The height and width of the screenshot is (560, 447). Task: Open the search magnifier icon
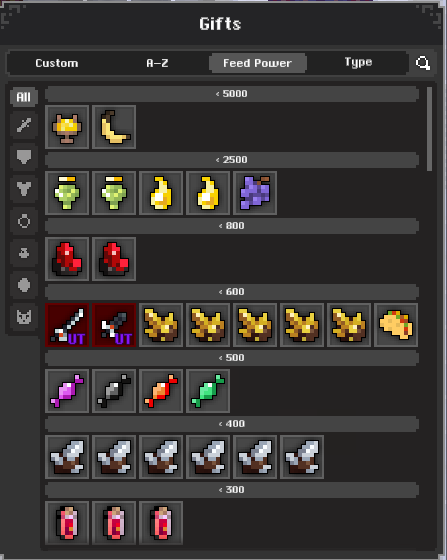pyautogui.click(x=423, y=63)
